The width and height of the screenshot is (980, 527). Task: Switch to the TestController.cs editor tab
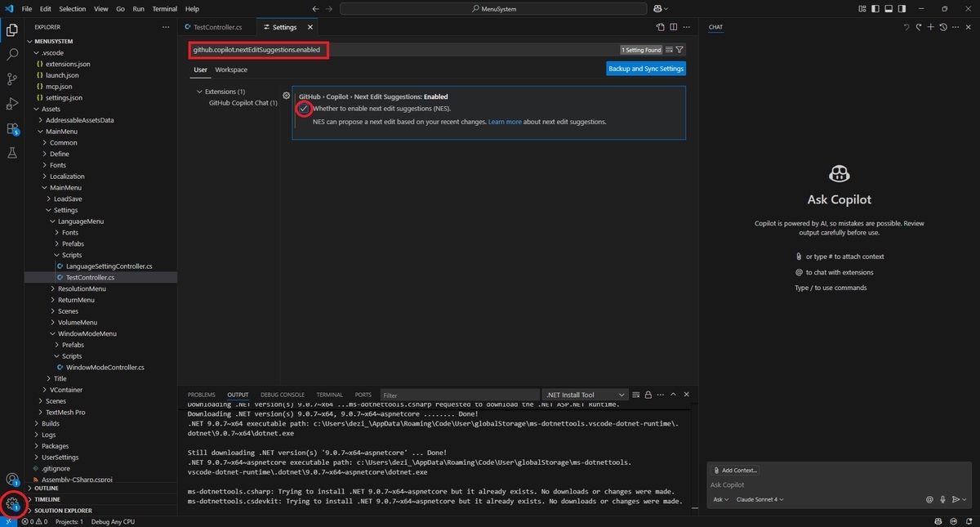click(217, 27)
